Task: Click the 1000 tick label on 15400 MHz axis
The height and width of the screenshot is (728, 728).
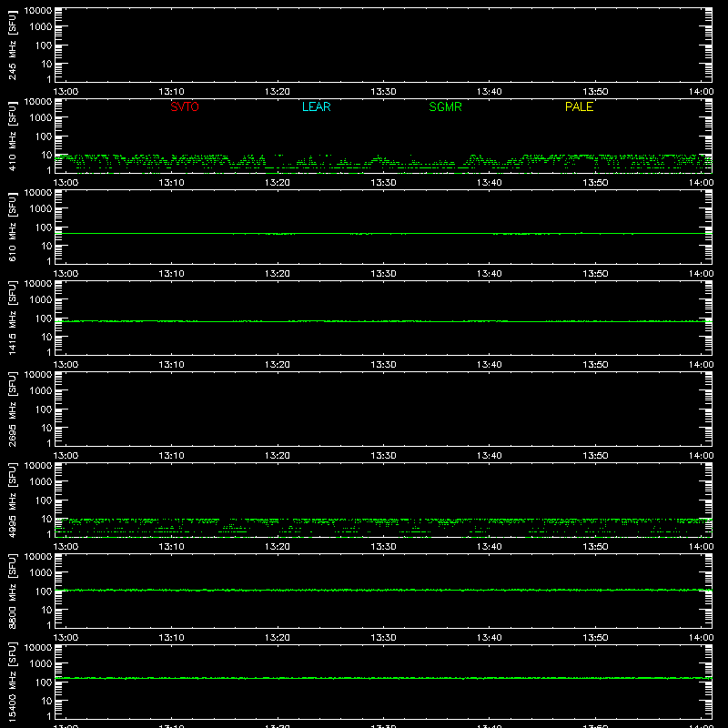Action: pyautogui.click(x=41, y=664)
